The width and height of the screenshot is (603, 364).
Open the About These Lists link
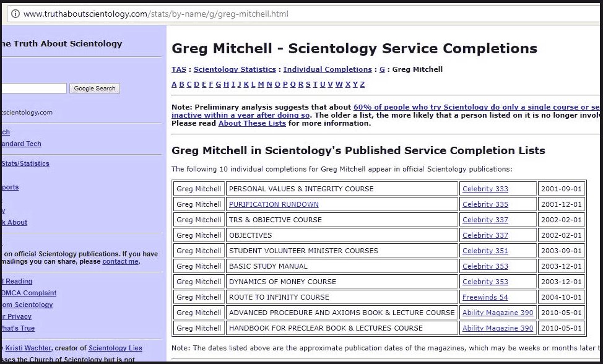coord(252,123)
